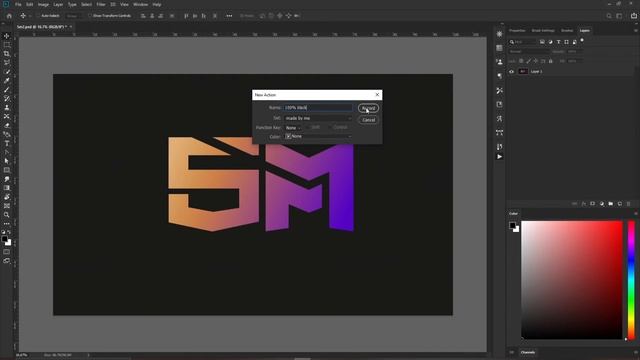Select the Rectangle shape tool

(x=7, y=170)
